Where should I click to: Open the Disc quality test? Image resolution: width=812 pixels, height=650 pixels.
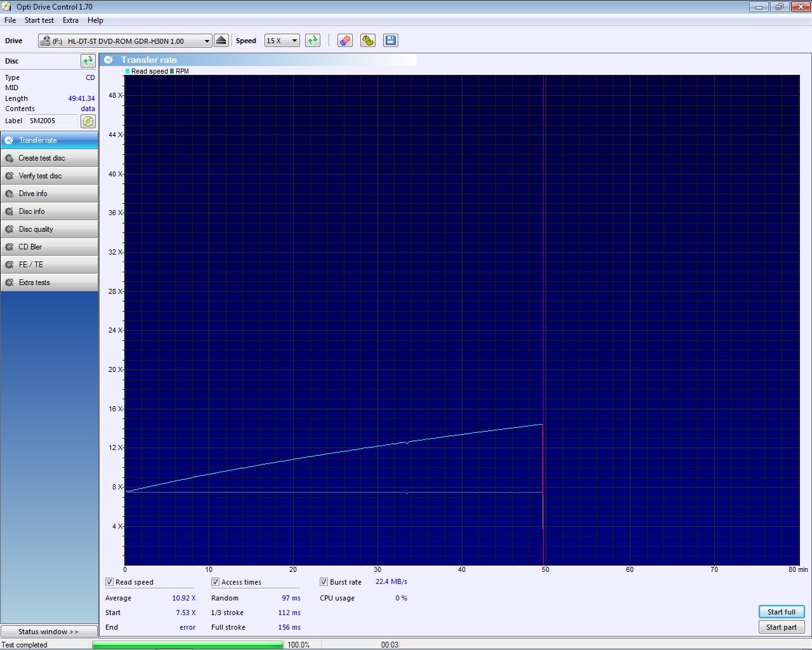[49, 229]
